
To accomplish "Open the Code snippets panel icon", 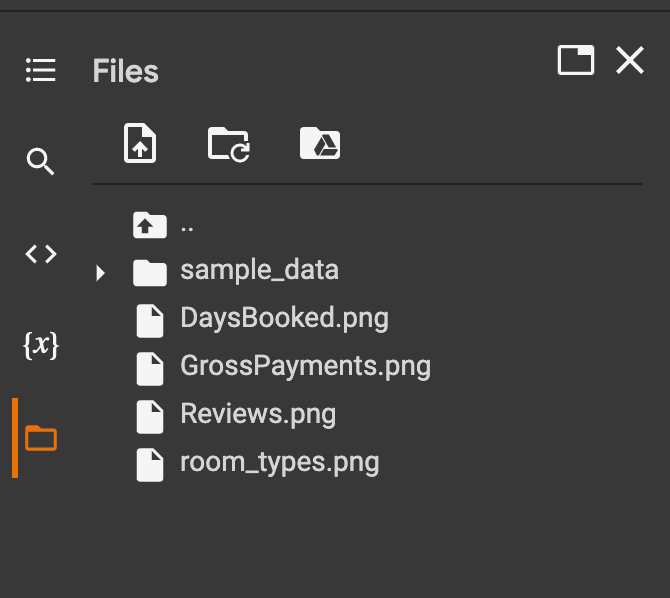I will [x=41, y=254].
